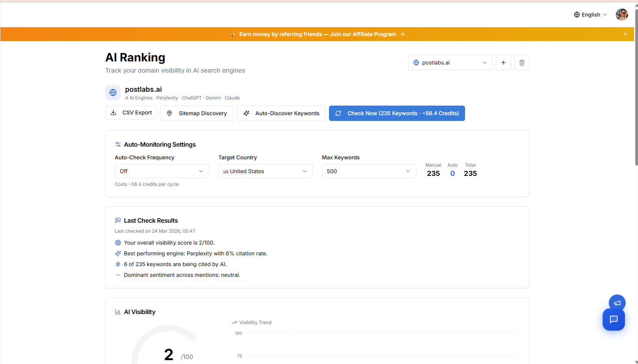Open the user profile avatar

621,15
